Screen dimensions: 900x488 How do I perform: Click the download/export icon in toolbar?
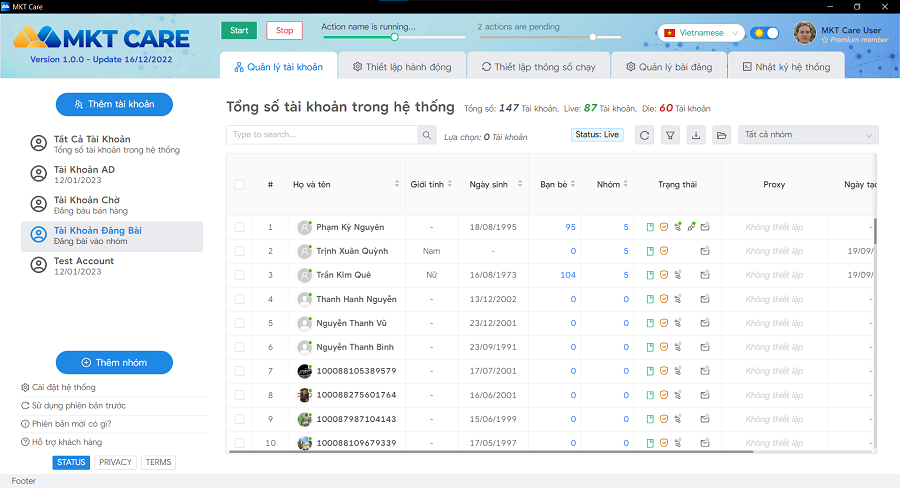pyautogui.click(x=696, y=135)
